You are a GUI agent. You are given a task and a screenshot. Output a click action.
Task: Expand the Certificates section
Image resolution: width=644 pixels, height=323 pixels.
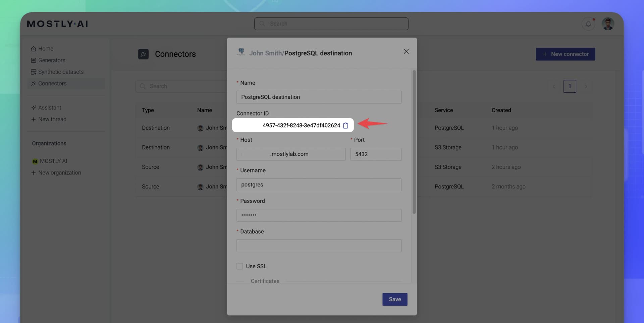point(265,281)
